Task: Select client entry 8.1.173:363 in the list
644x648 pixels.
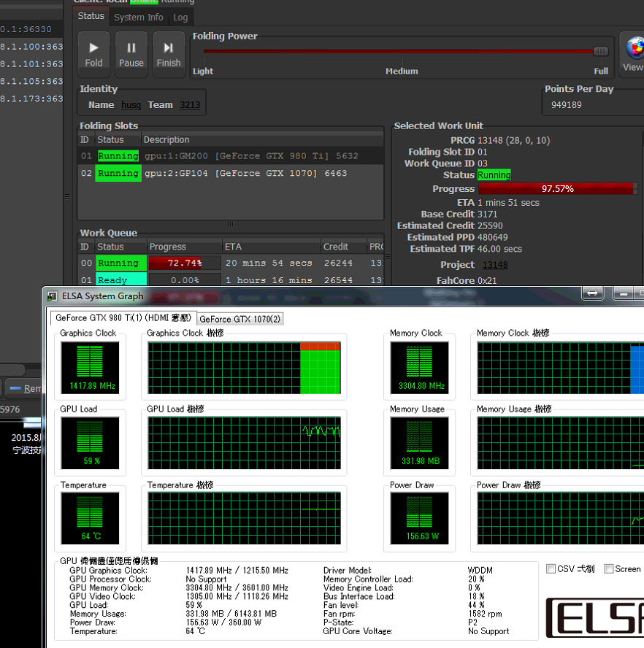Action: [31, 99]
